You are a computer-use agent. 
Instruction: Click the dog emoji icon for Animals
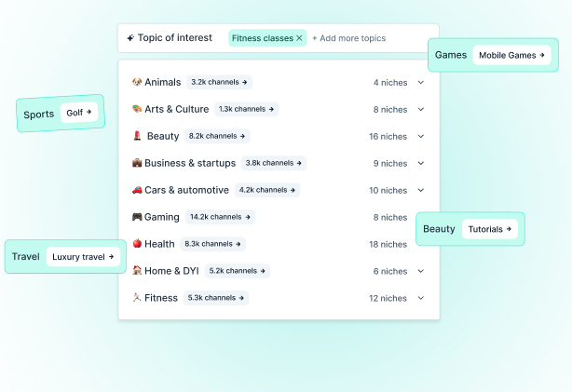click(x=137, y=82)
